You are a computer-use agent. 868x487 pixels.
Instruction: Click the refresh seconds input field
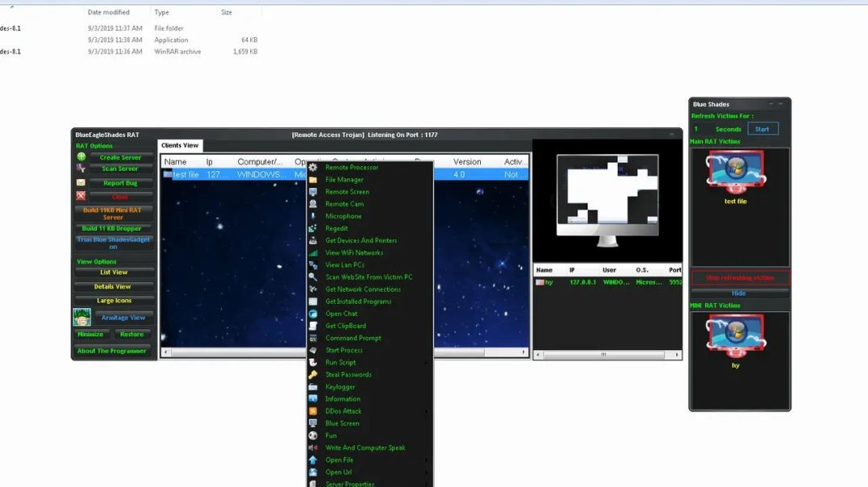(x=697, y=127)
